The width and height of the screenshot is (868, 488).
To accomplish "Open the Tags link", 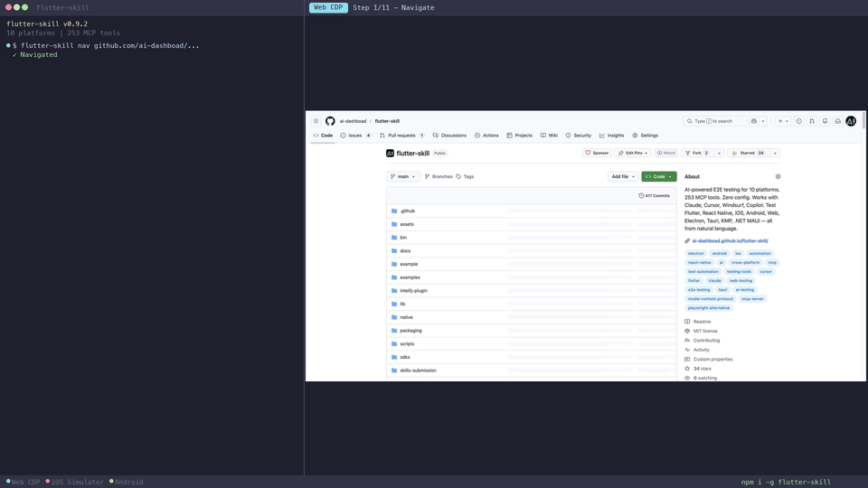I will pos(465,176).
